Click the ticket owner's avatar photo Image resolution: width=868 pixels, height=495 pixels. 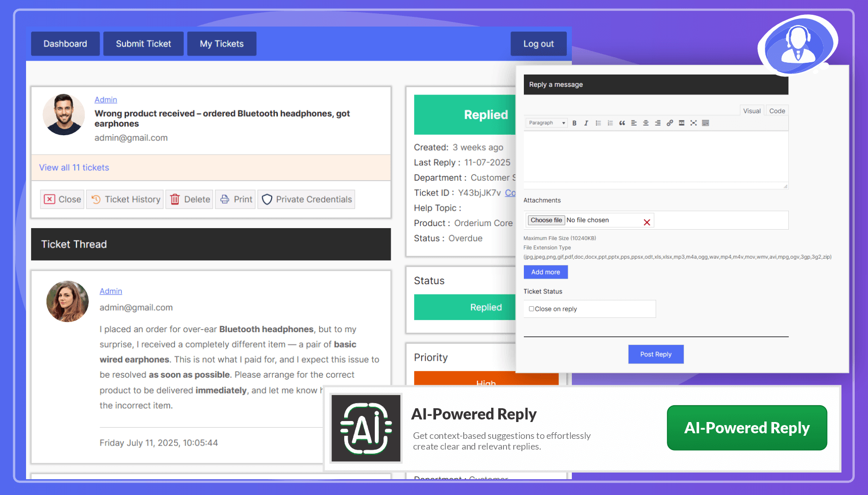pos(64,114)
